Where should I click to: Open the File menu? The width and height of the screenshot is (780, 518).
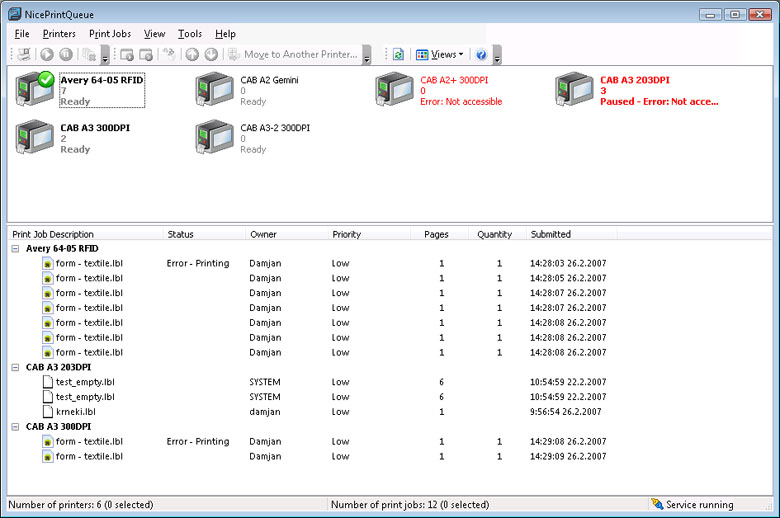coord(22,34)
